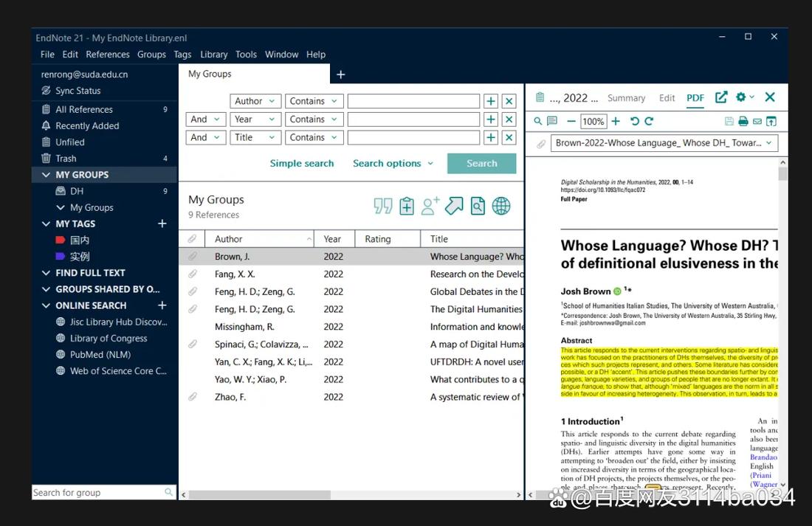
Task: Open the online search globe icon
Action: pyautogui.click(x=502, y=205)
